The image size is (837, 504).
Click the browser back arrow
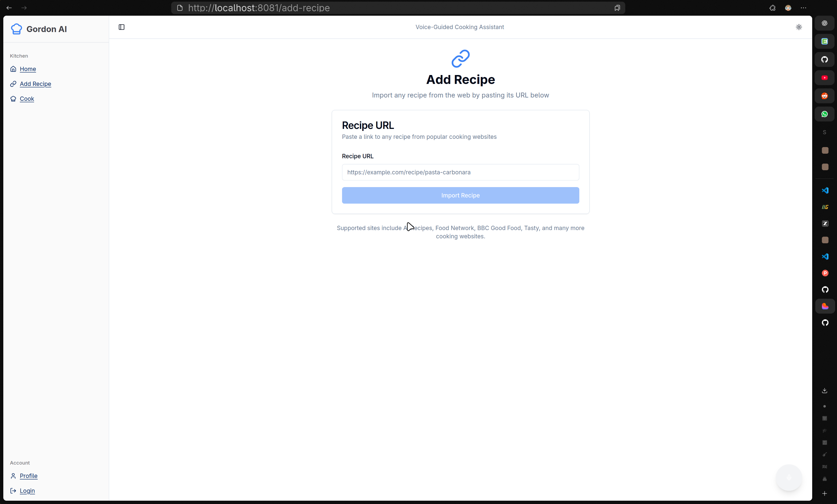tap(9, 8)
